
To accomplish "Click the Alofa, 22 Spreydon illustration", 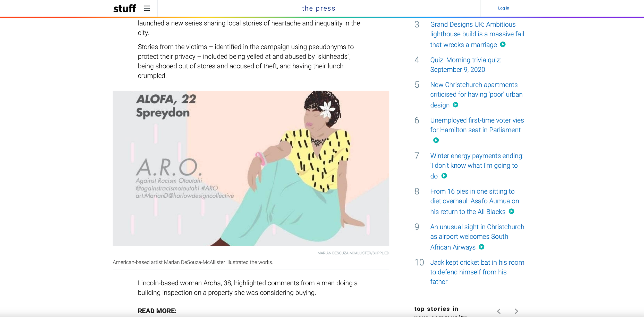I will [x=251, y=168].
